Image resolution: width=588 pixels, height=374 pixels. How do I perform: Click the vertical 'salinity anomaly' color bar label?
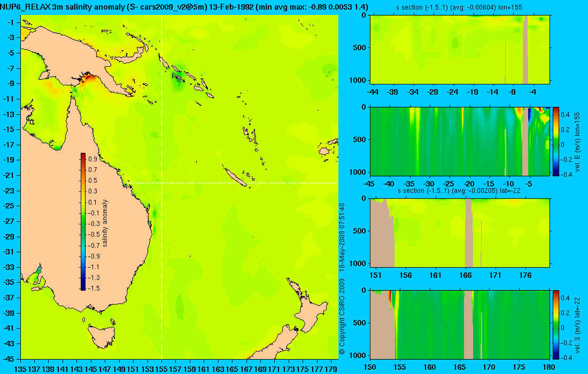click(x=105, y=223)
